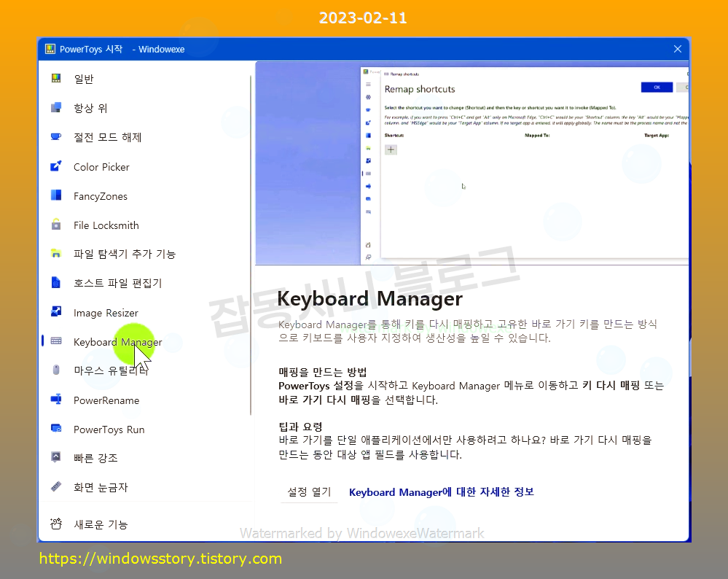728x579 pixels.
Task: Select 마우스 유틸리티 sidebar label
Action: 111,371
